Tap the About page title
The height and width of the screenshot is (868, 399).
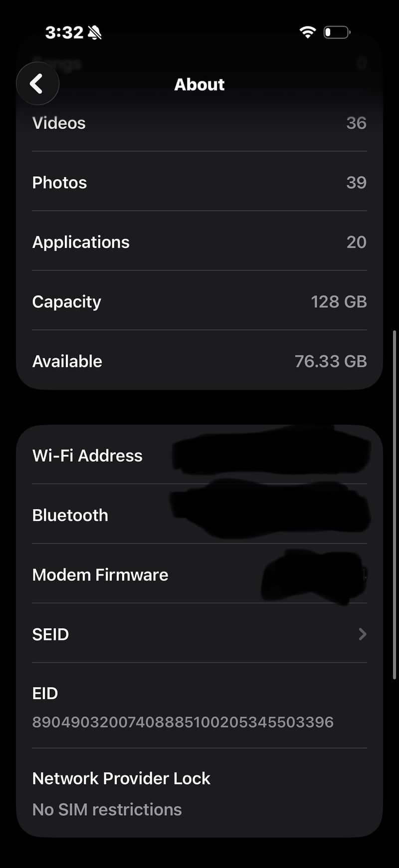click(x=199, y=84)
